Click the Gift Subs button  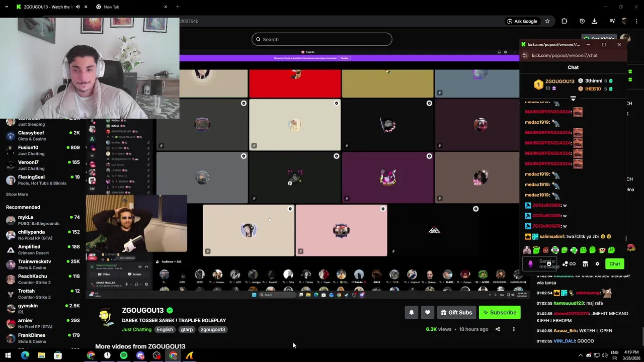coord(456,313)
